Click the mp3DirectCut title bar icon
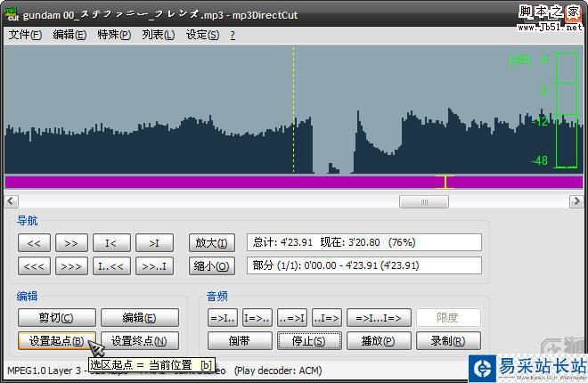 coord(12,14)
